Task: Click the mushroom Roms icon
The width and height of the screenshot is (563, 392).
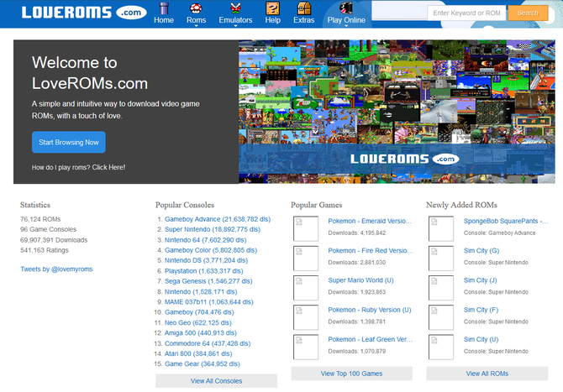Action: pyautogui.click(x=196, y=8)
